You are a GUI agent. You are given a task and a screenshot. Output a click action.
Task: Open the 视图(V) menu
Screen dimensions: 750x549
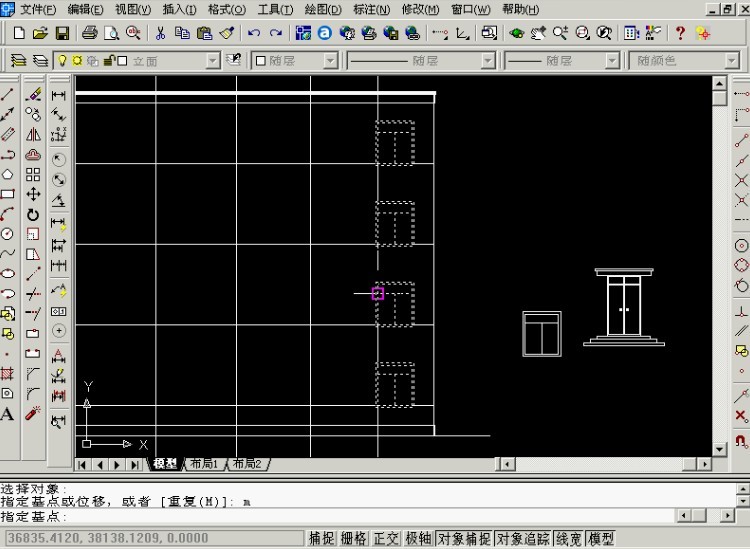pyautogui.click(x=133, y=9)
